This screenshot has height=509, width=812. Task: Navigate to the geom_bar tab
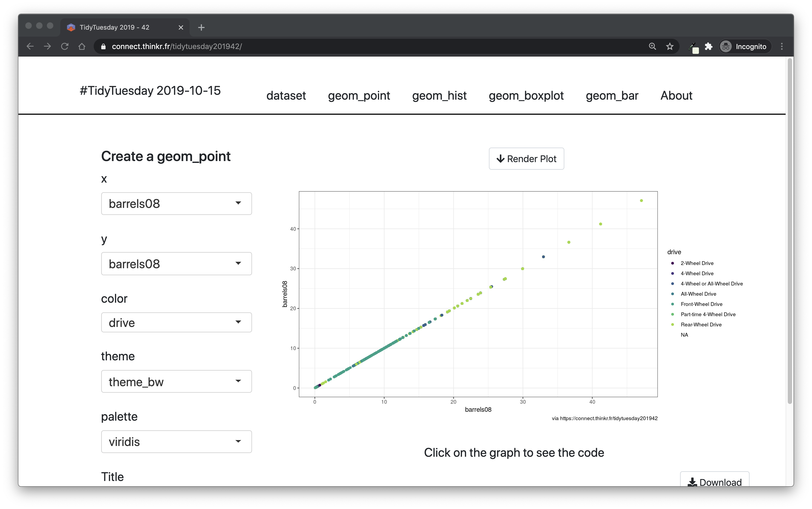pos(611,96)
